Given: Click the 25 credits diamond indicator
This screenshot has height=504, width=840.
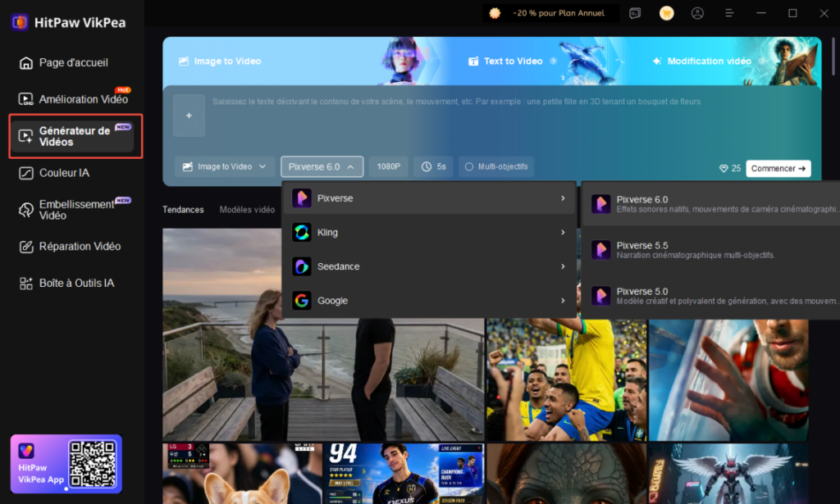Looking at the screenshot, I should click(x=729, y=169).
